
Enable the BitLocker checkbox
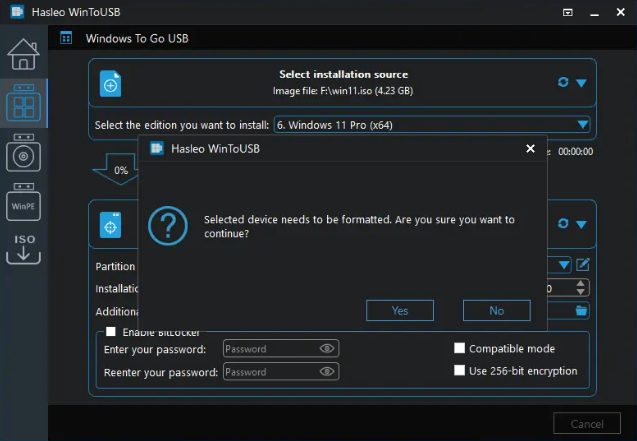pyautogui.click(x=112, y=331)
